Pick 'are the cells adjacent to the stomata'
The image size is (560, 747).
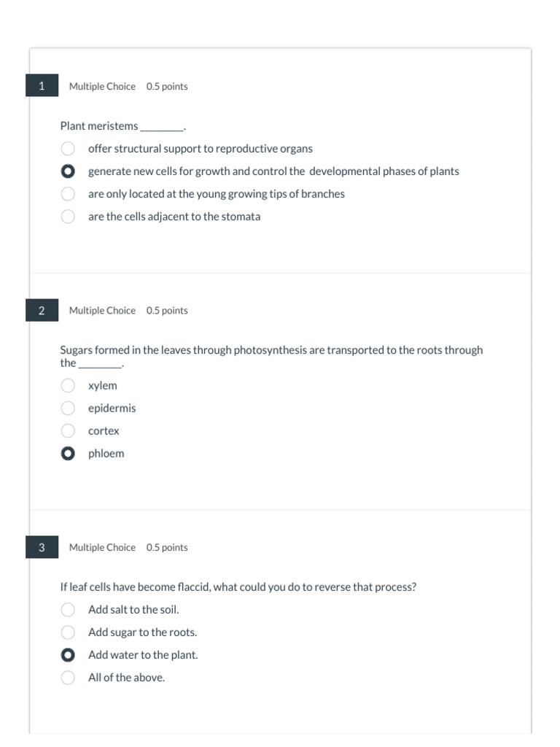click(68, 217)
